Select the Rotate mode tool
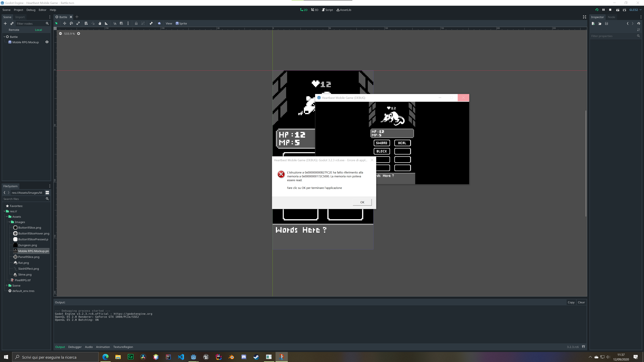 click(x=71, y=23)
